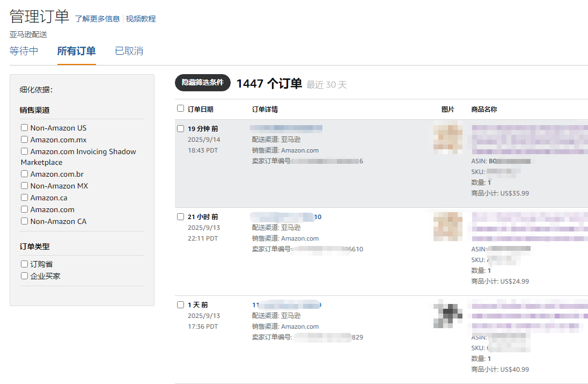Click the 了解更多信息 link
The image size is (588, 384).
click(97, 19)
